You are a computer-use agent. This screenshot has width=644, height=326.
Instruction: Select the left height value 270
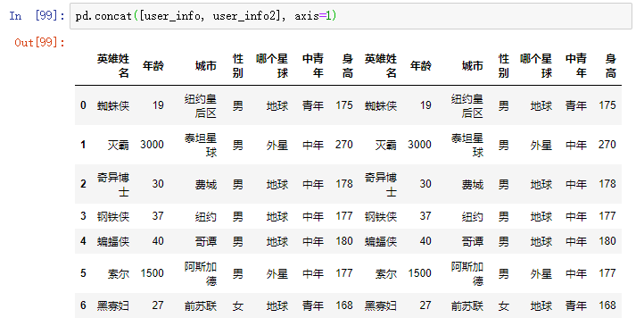344,145
